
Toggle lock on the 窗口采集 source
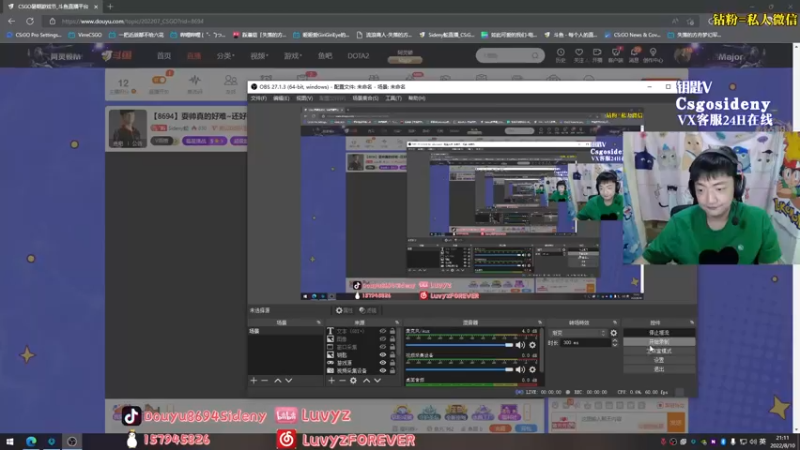coord(392,347)
